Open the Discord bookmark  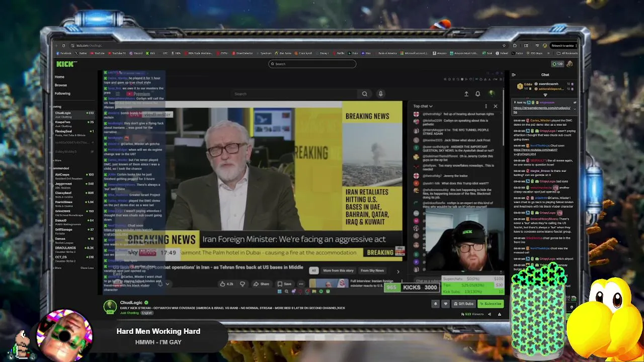pos(135,53)
